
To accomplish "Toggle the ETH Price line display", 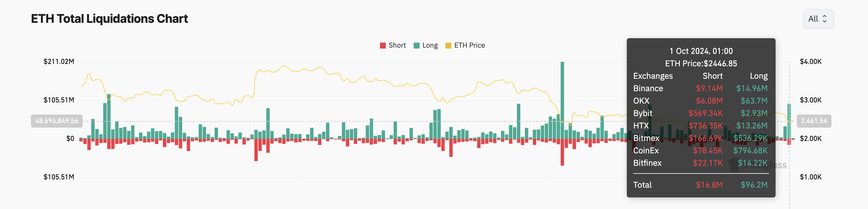I will pos(468,45).
